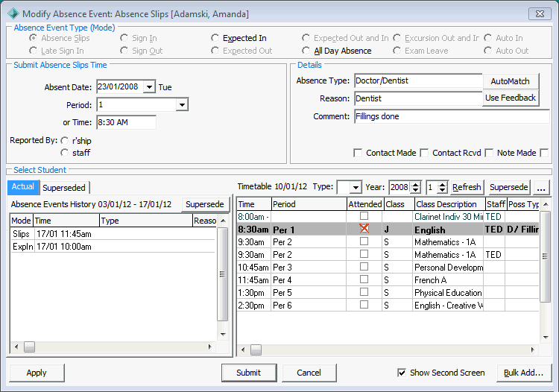Viewport: 559px width, 392px height.
Task: Click timetable horizontal scroll right arrow
Action: (x=533, y=350)
